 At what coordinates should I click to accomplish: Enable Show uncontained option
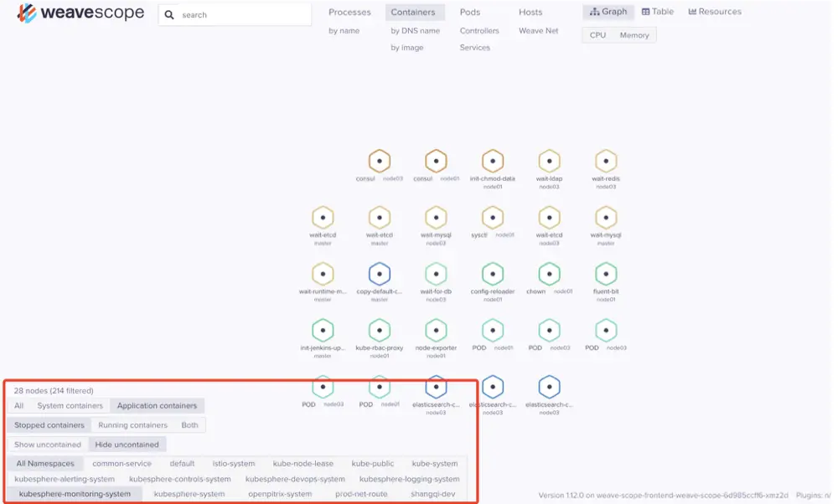pyautogui.click(x=48, y=445)
